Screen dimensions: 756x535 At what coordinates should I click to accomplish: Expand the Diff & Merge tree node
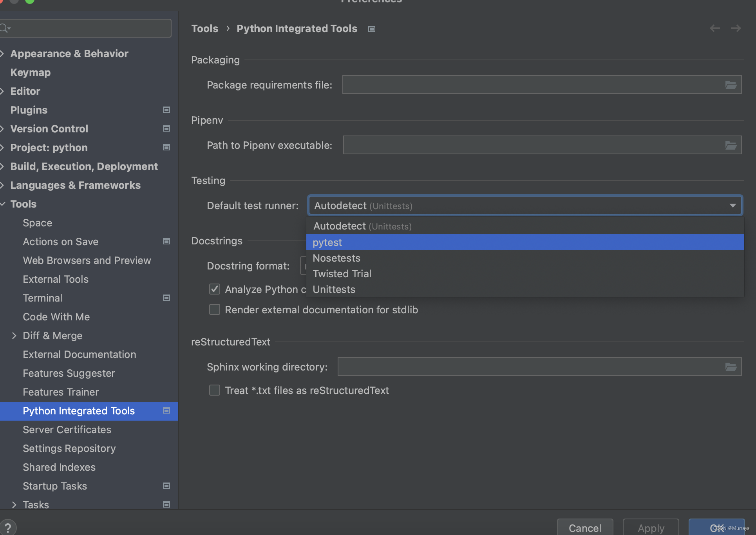[14, 336]
